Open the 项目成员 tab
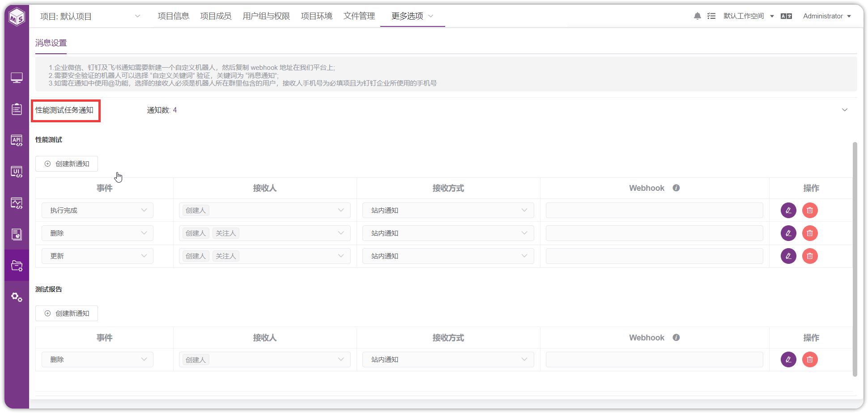 (x=216, y=16)
